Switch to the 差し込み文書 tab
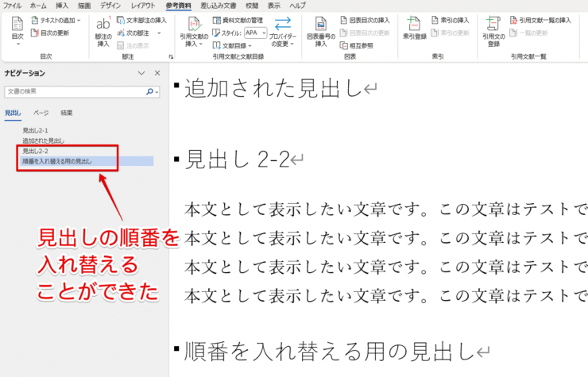The image size is (588, 377). tap(219, 6)
